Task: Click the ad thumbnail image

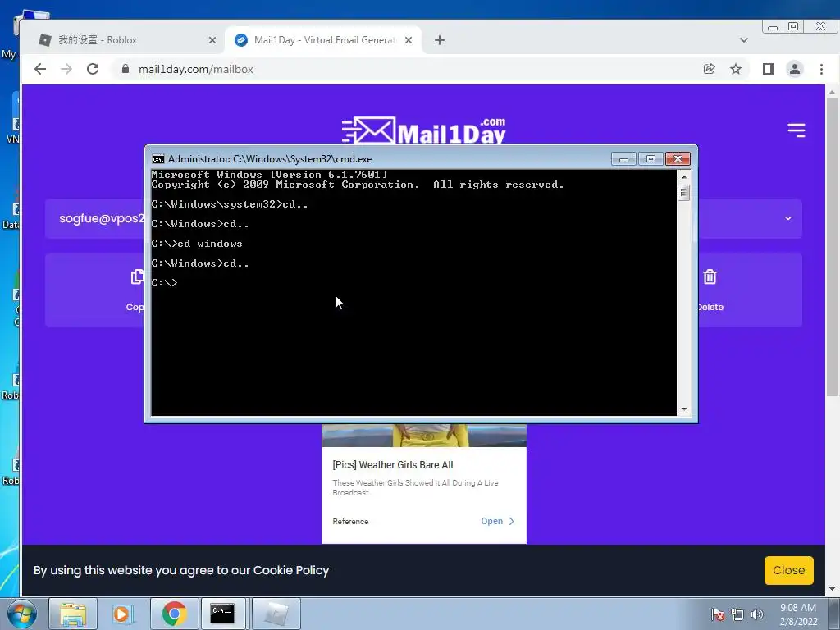Action: point(424,435)
